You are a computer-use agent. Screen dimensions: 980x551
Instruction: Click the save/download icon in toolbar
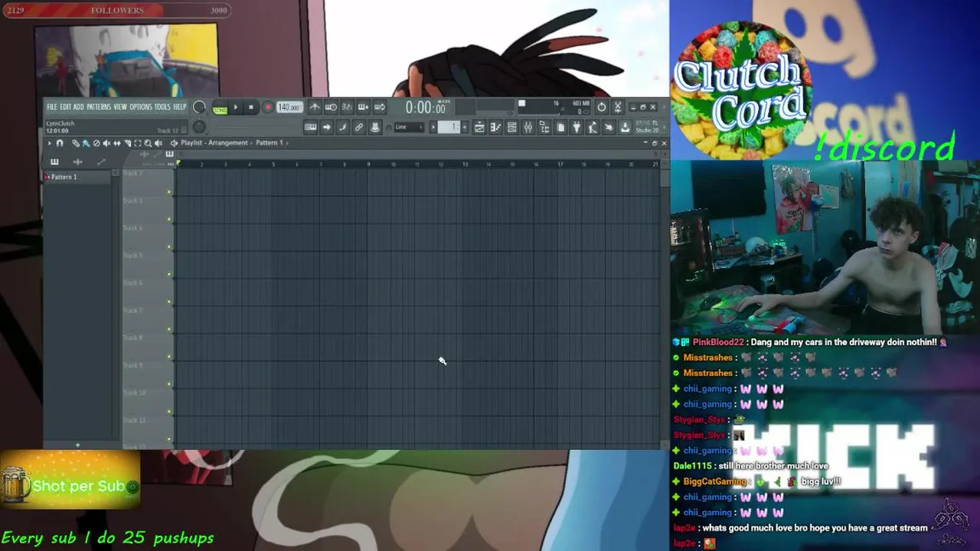coord(625,126)
